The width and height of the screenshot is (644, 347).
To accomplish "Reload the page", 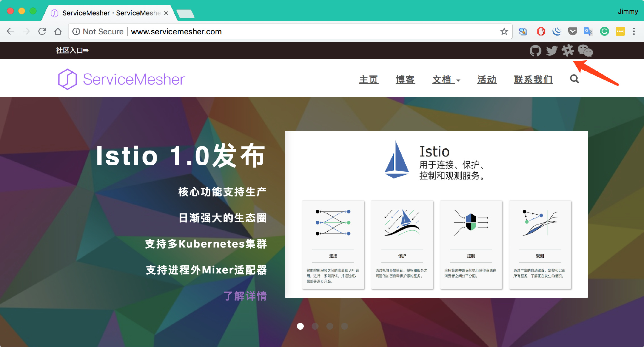I will pos(42,31).
